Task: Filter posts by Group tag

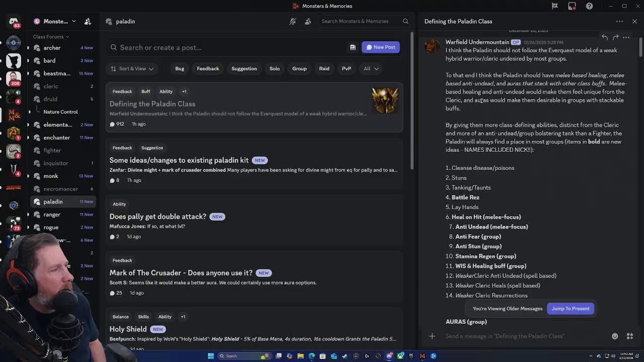Action: [x=299, y=68]
